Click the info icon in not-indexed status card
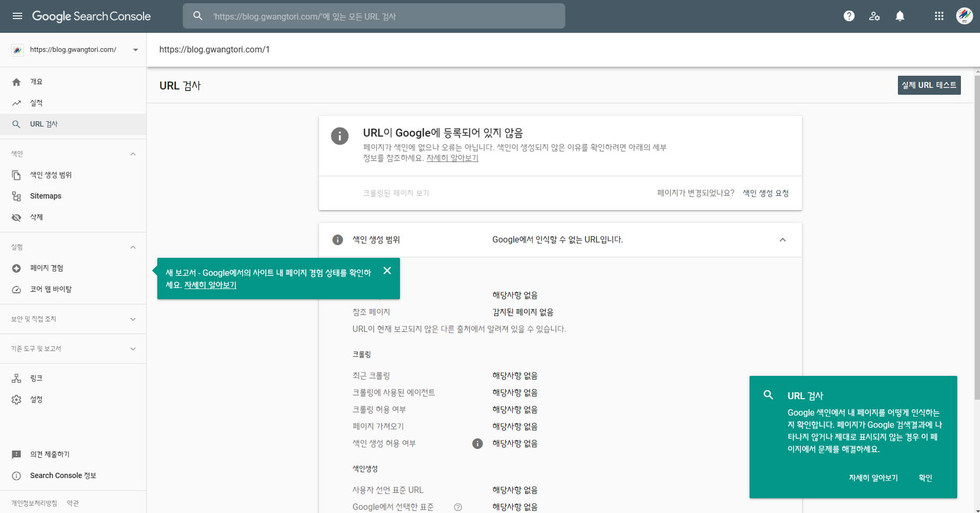 click(x=340, y=136)
